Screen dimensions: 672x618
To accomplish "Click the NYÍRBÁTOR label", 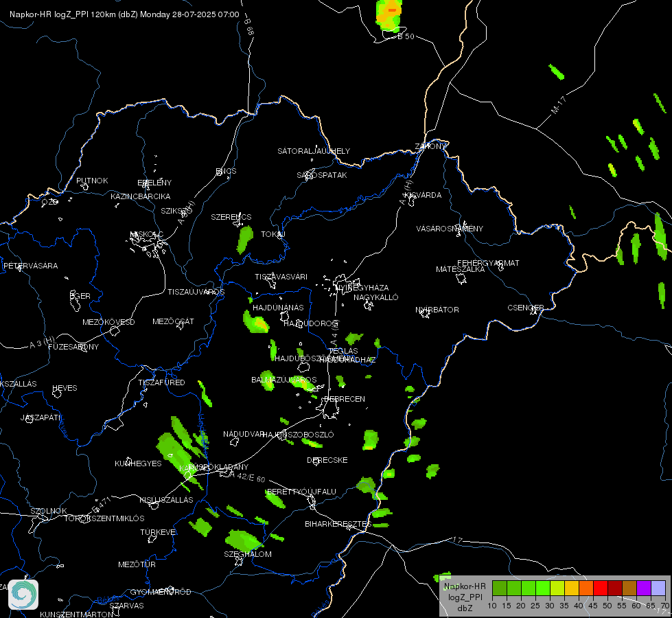I will coord(437,310).
